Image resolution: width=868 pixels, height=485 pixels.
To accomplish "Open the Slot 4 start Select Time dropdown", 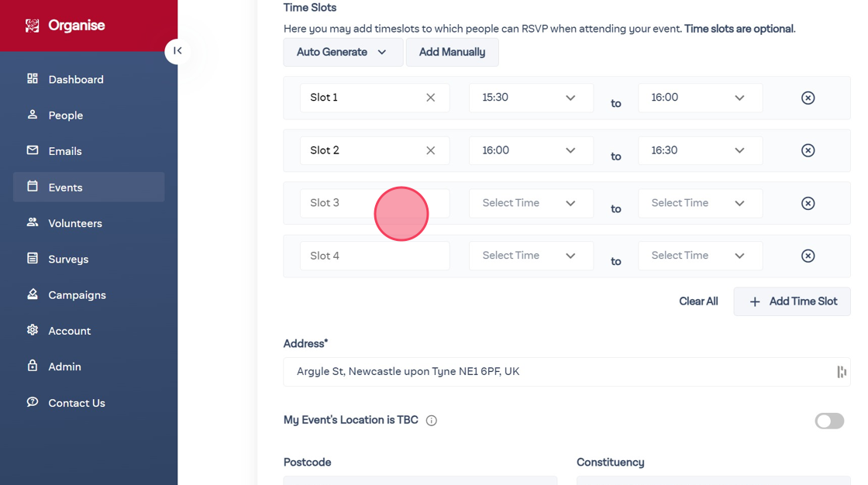I will [x=530, y=256].
